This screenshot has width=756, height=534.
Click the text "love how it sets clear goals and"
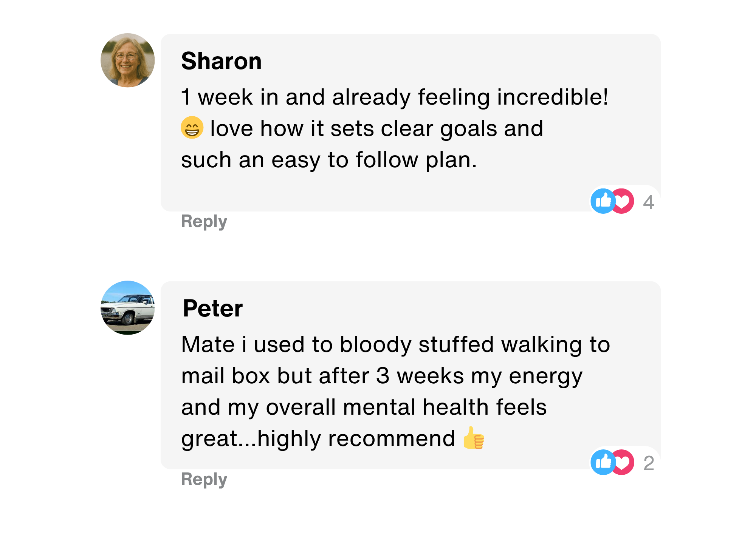point(376,128)
